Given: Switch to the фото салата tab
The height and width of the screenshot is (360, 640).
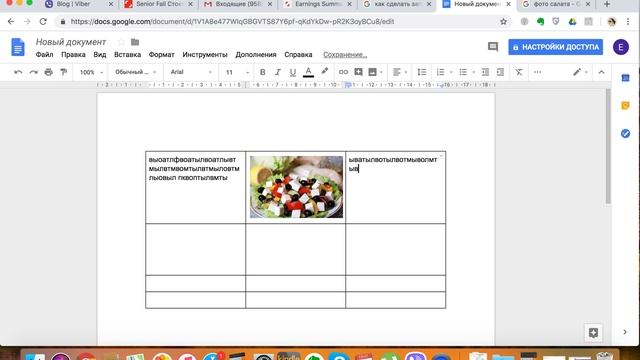Looking at the screenshot, I should pos(556,4).
